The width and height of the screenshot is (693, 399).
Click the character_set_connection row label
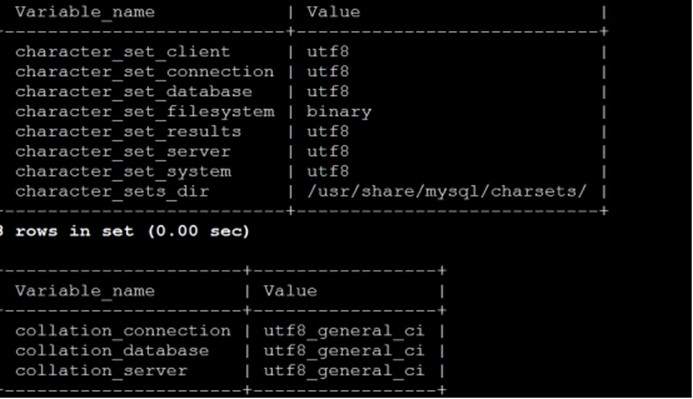click(x=145, y=72)
